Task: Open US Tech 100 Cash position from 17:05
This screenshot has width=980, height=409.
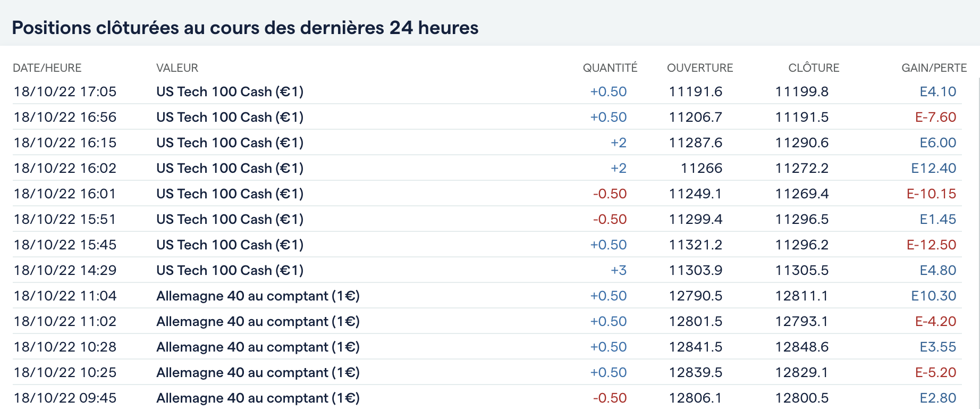Action: pyautogui.click(x=230, y=91)
